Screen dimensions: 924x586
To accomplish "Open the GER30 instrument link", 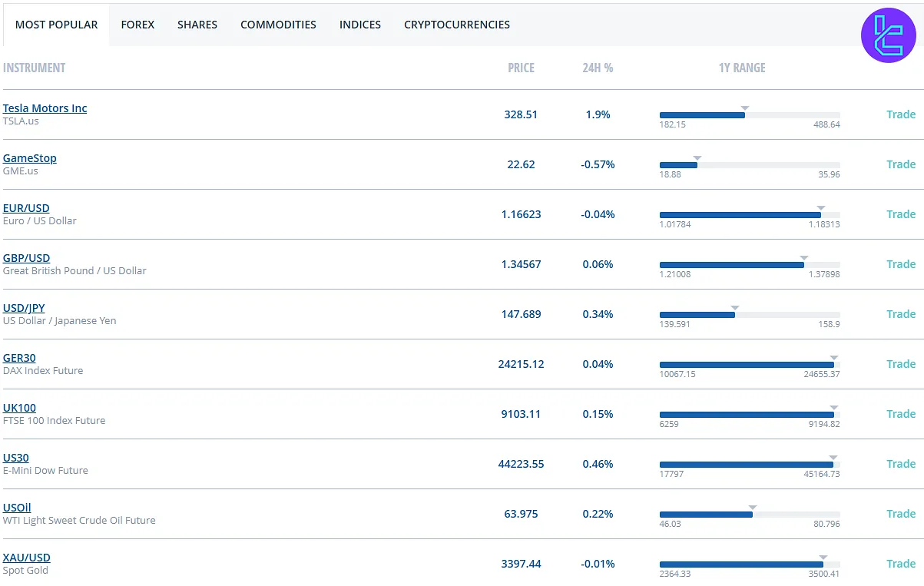I will (x=19, y=358).
